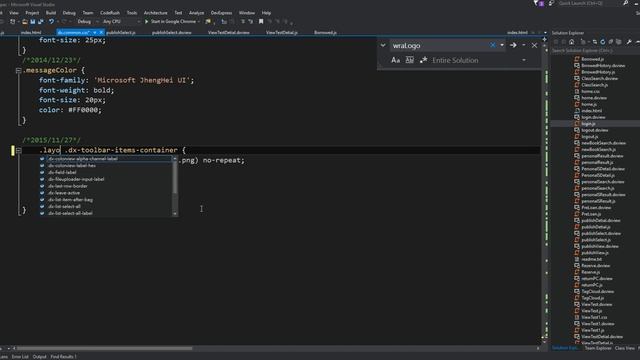Switch to the Class View tab at the bottom

point(624,348)
